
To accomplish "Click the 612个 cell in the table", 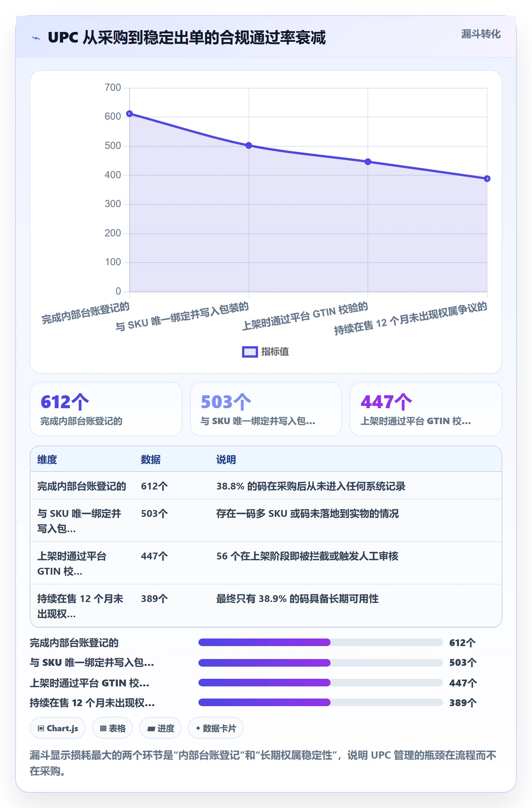I will click(154, 486).
